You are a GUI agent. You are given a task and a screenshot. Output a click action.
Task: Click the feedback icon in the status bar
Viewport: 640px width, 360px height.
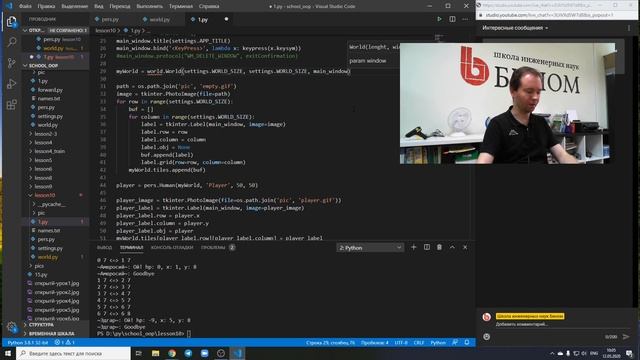(x=455, y=342)
